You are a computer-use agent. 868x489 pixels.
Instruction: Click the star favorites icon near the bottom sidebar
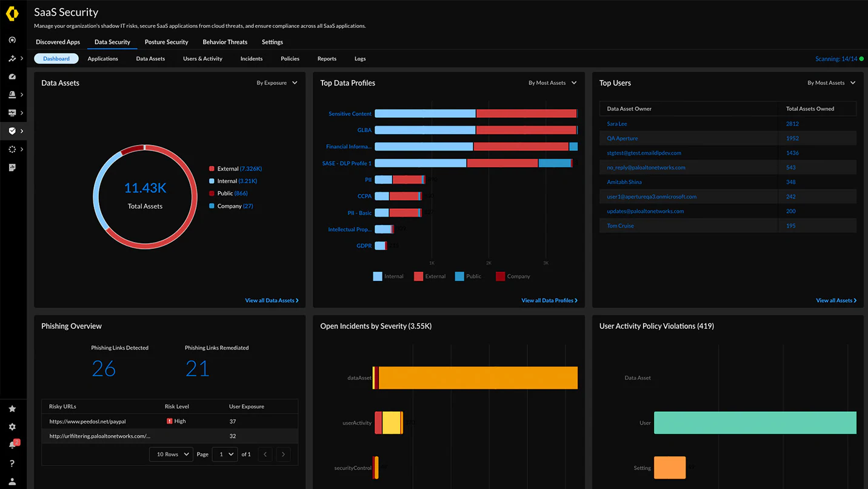coord(12,408)
